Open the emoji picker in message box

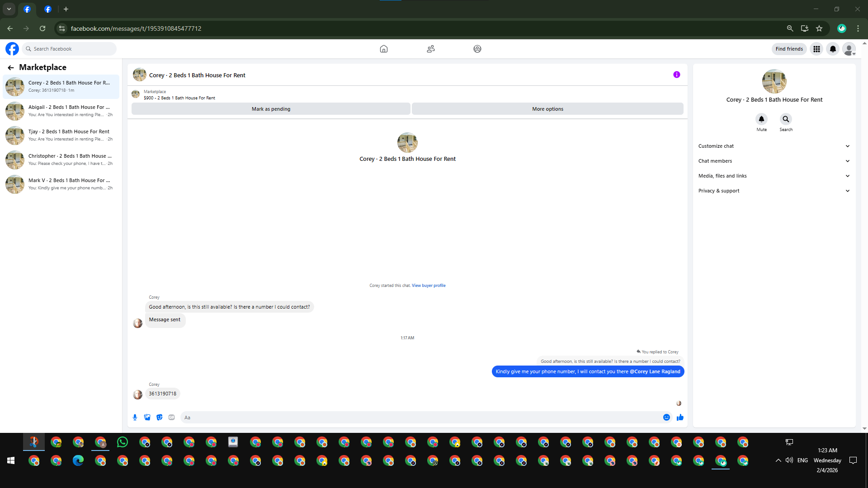pyautogui.click(x=666, y=418)
